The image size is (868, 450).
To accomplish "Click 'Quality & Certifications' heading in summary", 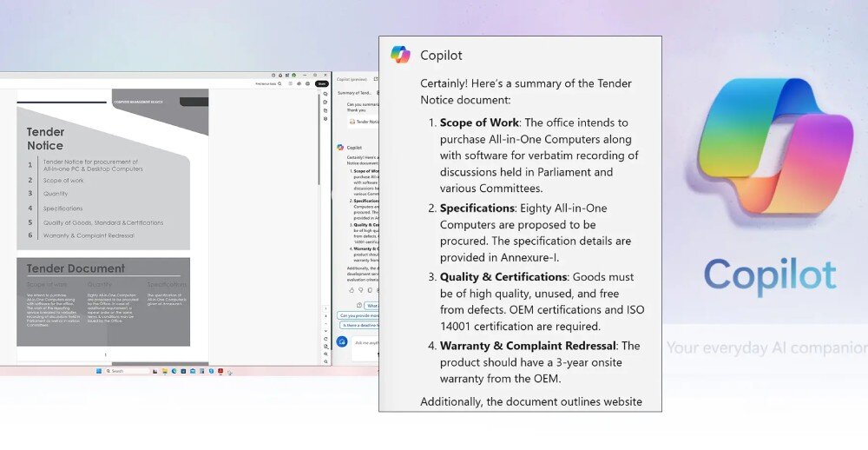I will pos(503,277).
